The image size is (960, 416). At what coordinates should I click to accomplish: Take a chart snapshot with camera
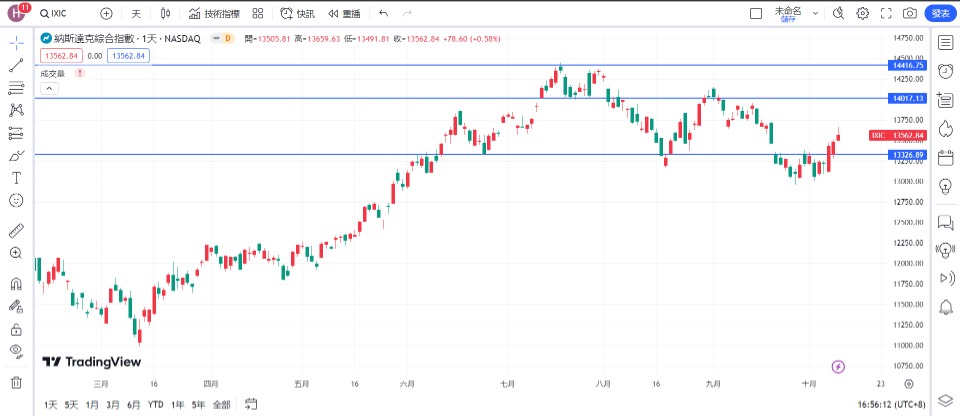[909, 13]
